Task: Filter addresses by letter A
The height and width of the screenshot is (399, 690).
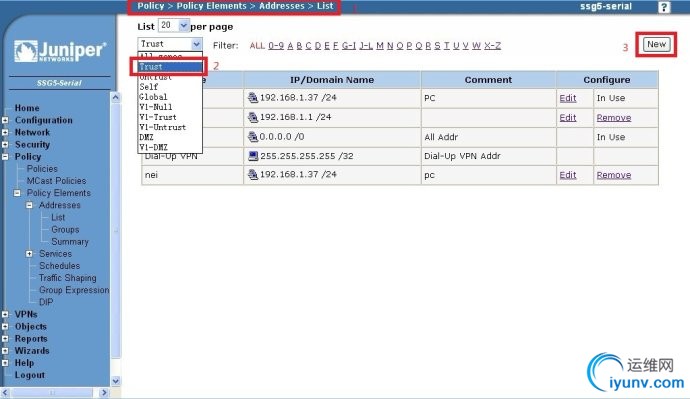Action: click(290, 45)
